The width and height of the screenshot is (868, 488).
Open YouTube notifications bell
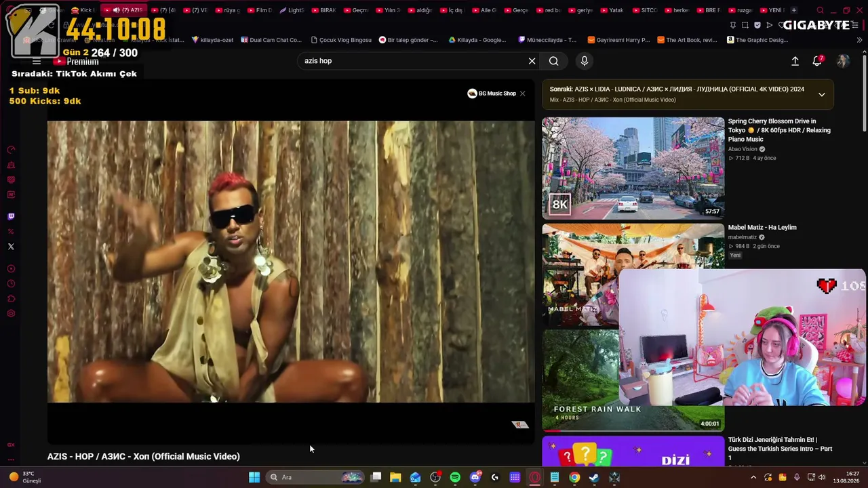[818, 61]
